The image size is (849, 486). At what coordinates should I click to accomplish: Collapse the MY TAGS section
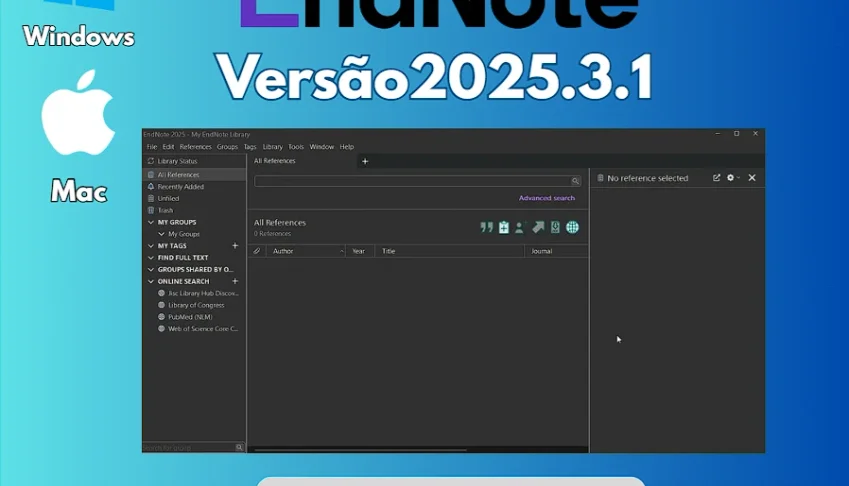[x=151, y=246]
